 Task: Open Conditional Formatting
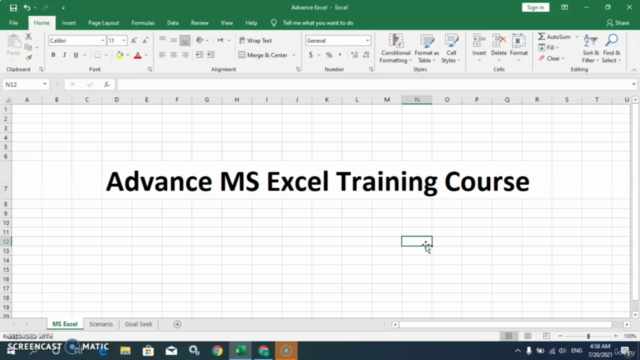tap(395, 49)
